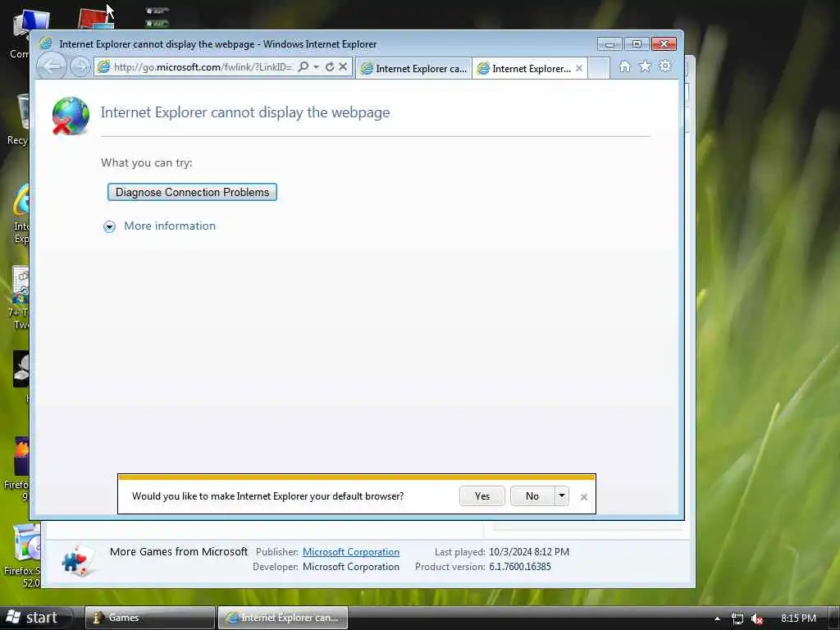840x630 pixels.
Task: Stop loading with the address bar X
Action: click(x=343, y=67)
